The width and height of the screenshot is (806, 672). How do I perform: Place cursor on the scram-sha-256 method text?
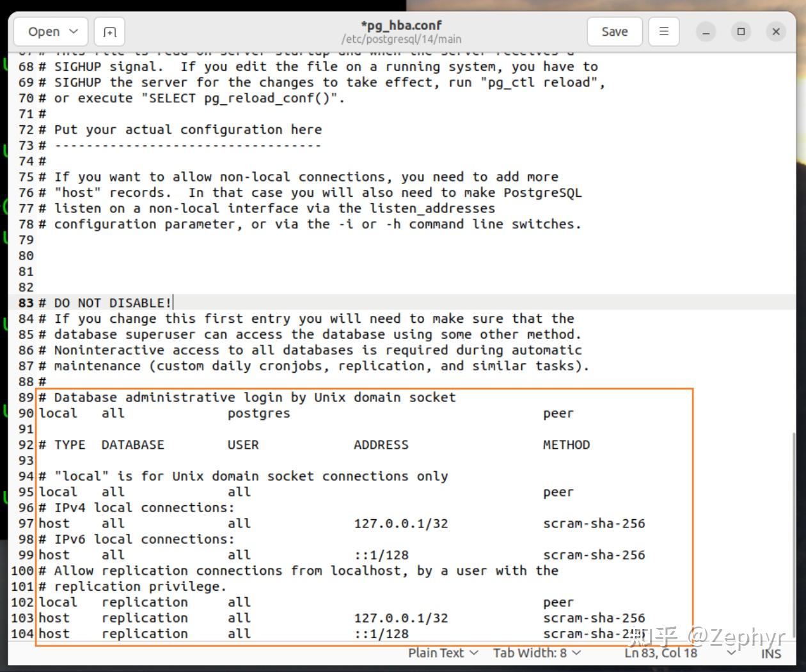tap(594, 523)
